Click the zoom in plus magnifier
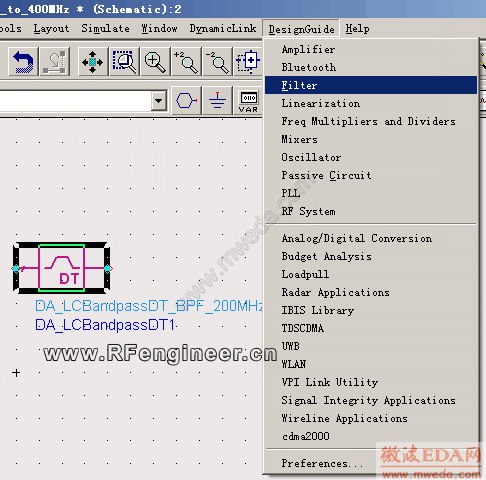This screenshot has width=486, height=480. point(155,62)
